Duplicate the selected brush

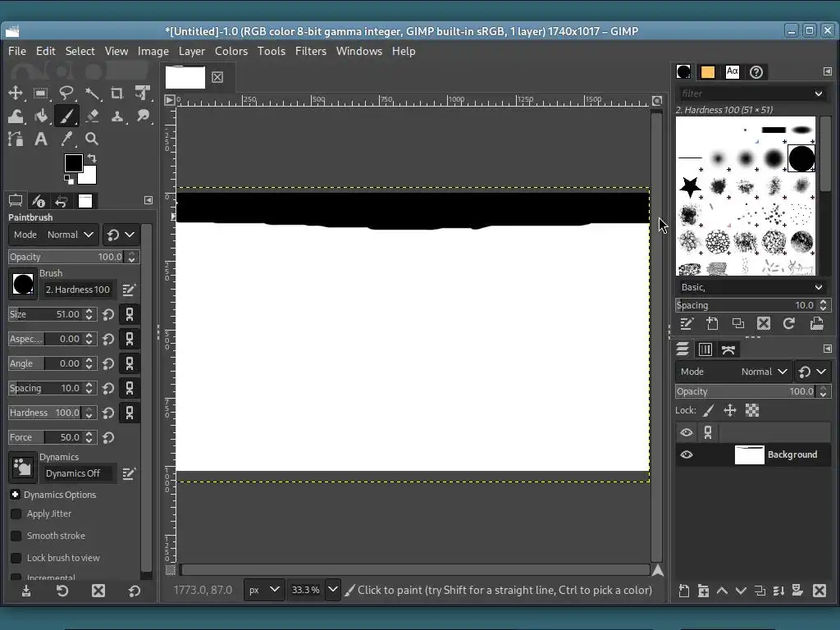pos(737,323)
